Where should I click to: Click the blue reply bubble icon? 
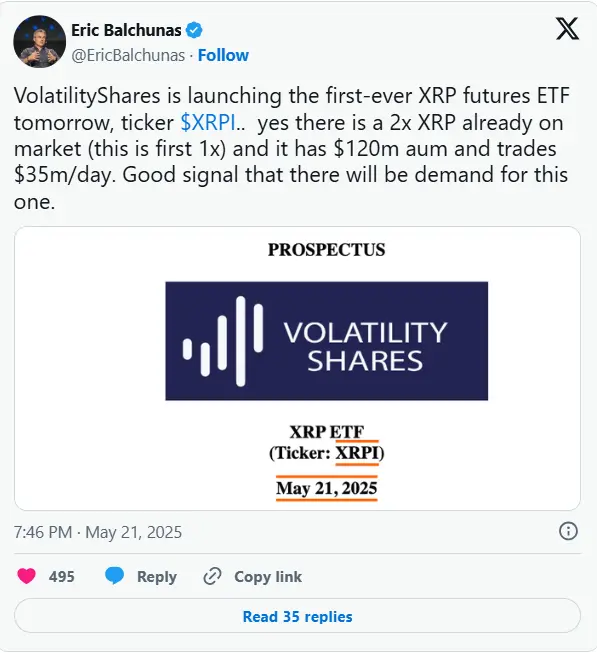pyautogui.click(x=114, y=576)
